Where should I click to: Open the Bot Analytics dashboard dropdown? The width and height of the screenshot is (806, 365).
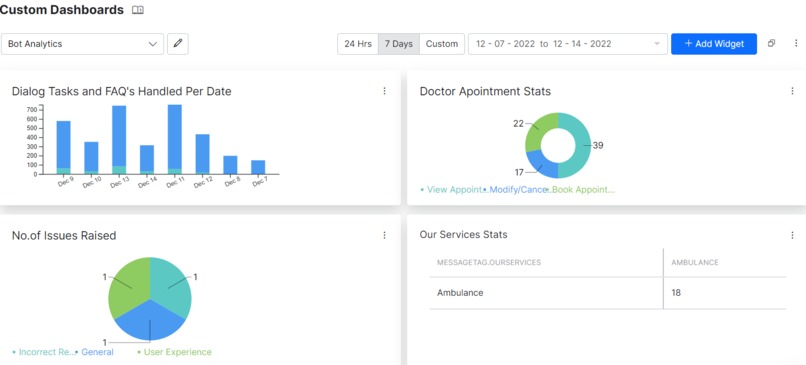[82, 44]
